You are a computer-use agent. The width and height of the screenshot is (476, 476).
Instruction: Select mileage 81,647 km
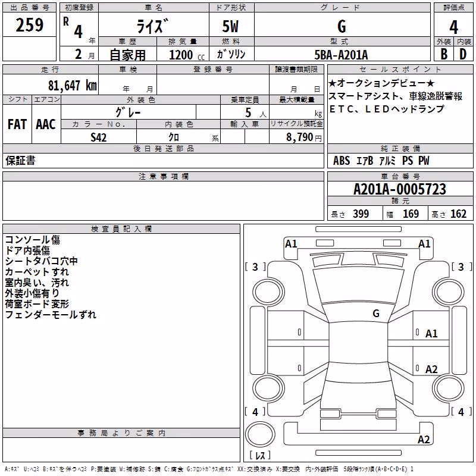[72, 85]
